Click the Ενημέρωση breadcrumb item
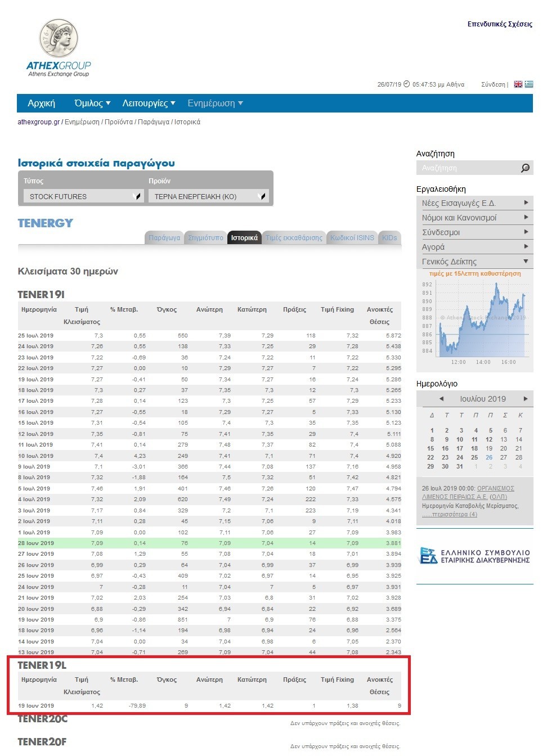Screen dimensions: 547x756 (82, 122)
